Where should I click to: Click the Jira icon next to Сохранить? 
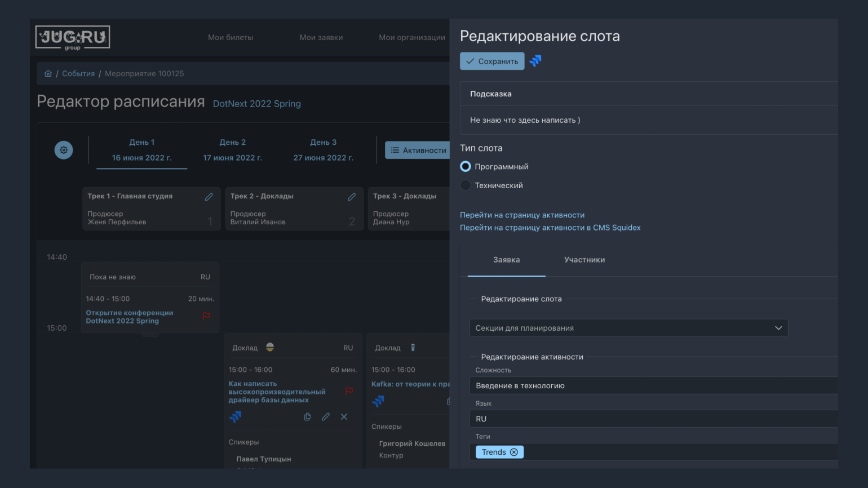(x=535, y=61)
